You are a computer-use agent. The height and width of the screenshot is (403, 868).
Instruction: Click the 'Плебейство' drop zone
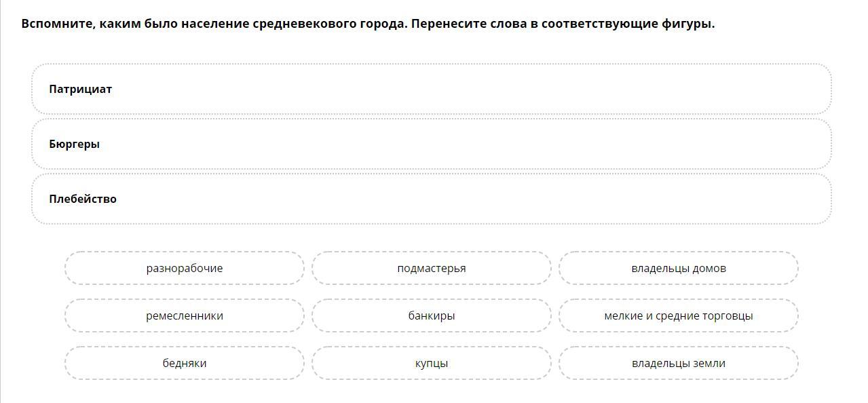pos(432,199)
